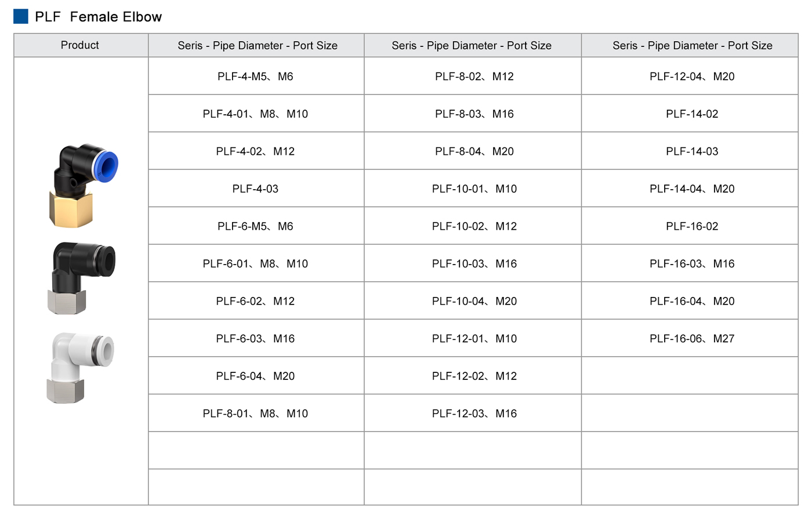The image size is (812, 518).
Task: Click the PLF-12-03、M16 cell
Action: tap(473, 413)
